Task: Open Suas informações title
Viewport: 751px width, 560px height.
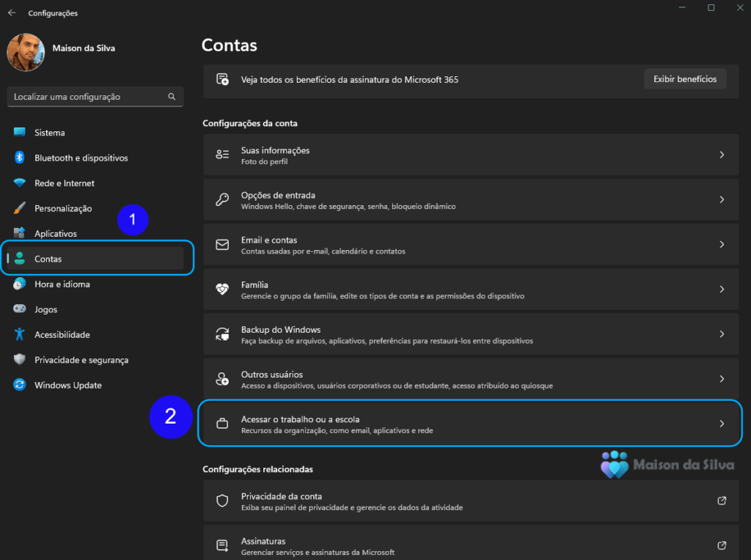Action: 276,150
